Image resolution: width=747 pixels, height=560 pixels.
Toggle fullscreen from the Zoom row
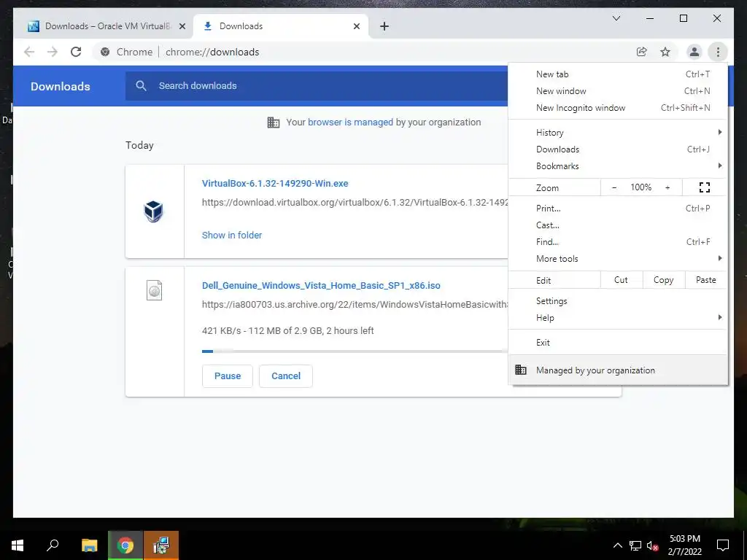[704, 187]
